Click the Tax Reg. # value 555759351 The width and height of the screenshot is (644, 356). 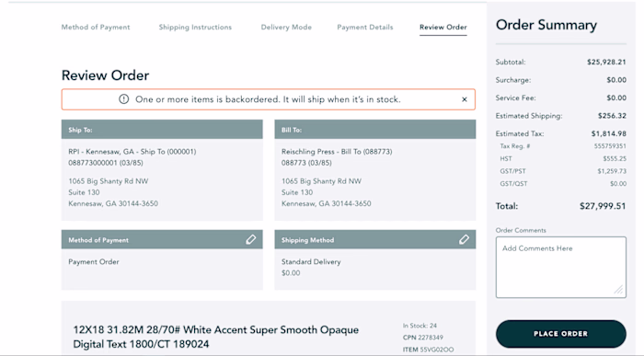click(x=610, y=146)
